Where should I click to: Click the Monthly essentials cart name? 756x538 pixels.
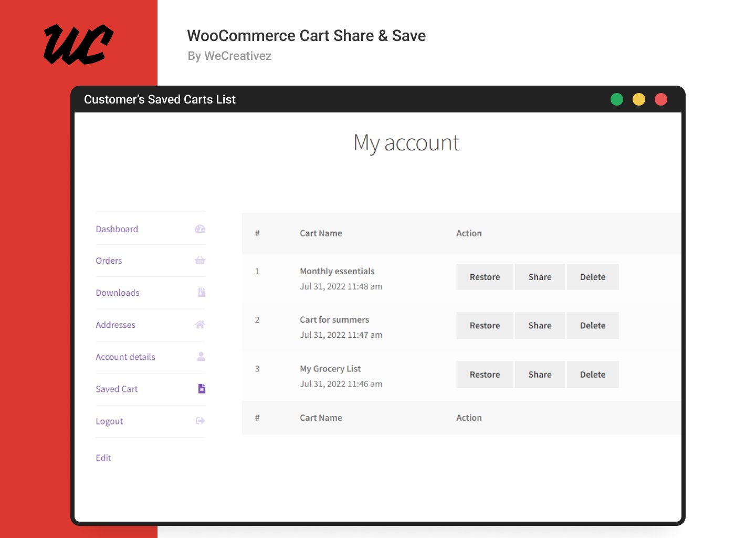tap(337, 271)
